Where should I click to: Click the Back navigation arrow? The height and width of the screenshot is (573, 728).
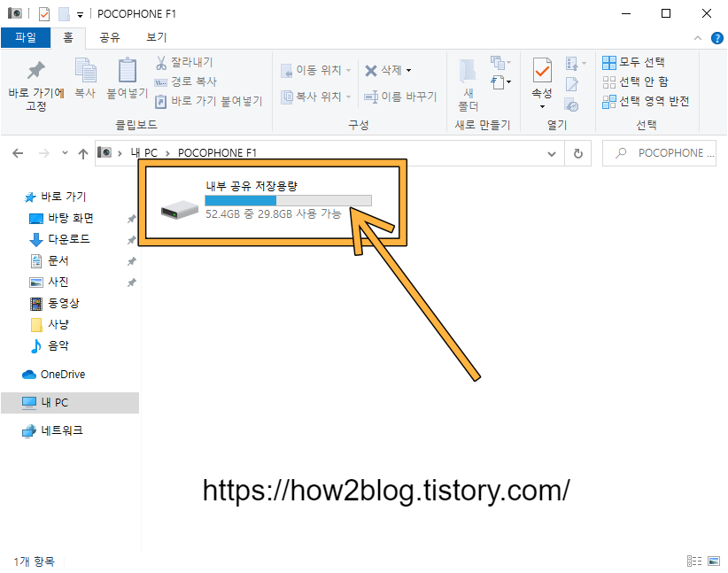18,153
